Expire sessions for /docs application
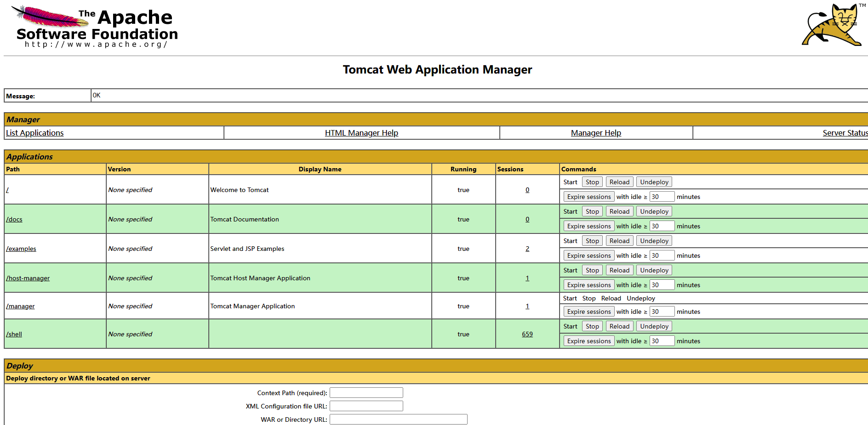Image resolution: width=868 pixels, height=425 pixels. (x=589, y=226)
